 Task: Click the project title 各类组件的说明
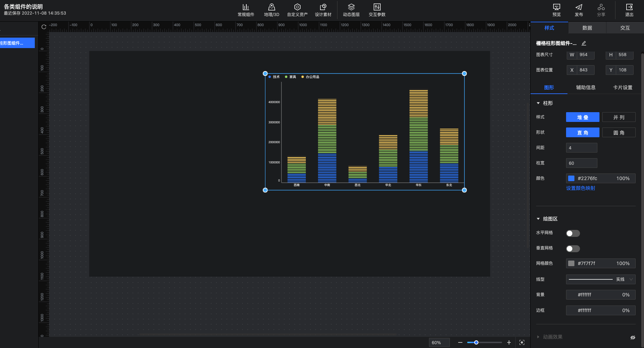click(23, 7)
